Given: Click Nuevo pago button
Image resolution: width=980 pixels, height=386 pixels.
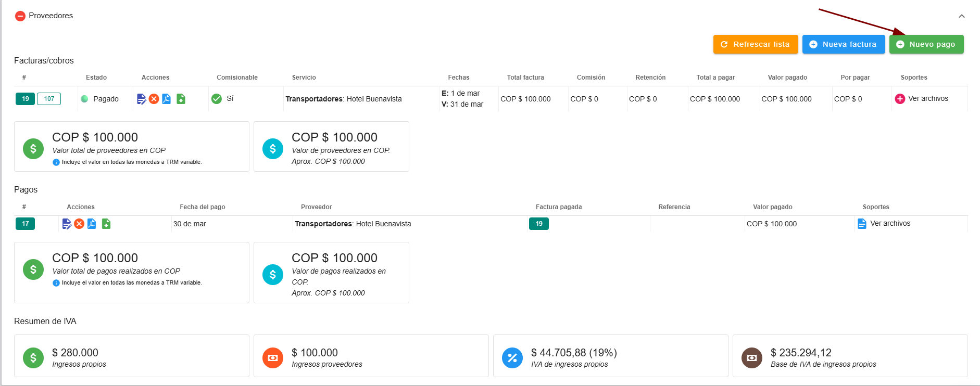Looking at the screenshot, I should pyautogui.click(x=926, y=44).
